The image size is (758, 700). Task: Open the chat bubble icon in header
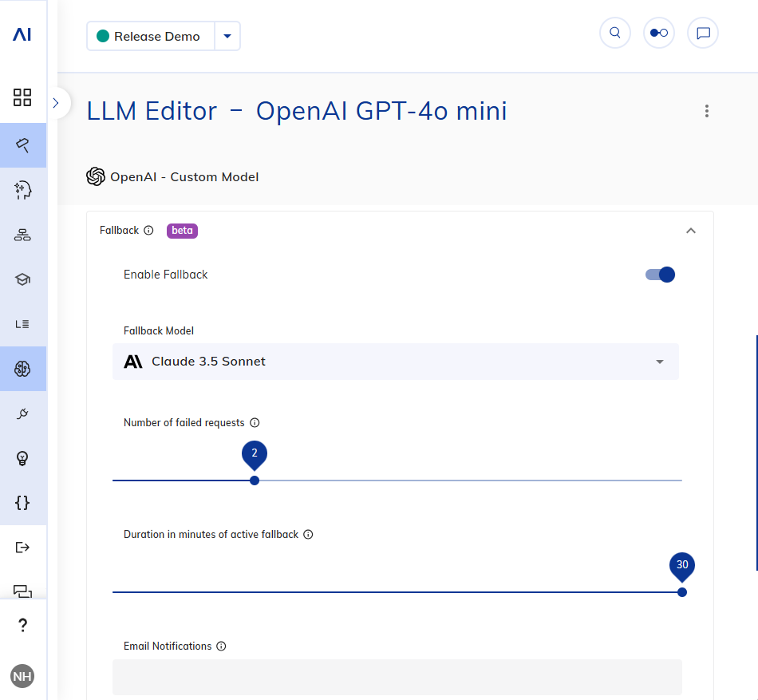click(703, 33)
